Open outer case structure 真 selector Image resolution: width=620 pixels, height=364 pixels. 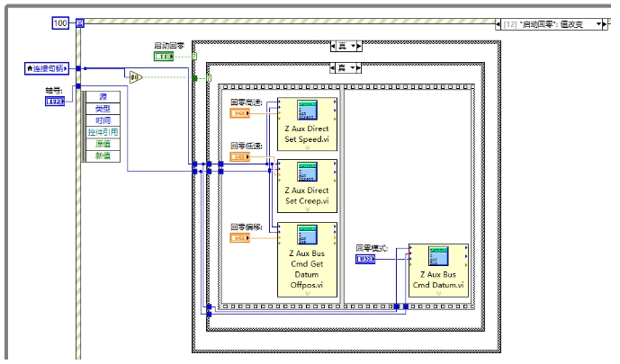[346, 46]
